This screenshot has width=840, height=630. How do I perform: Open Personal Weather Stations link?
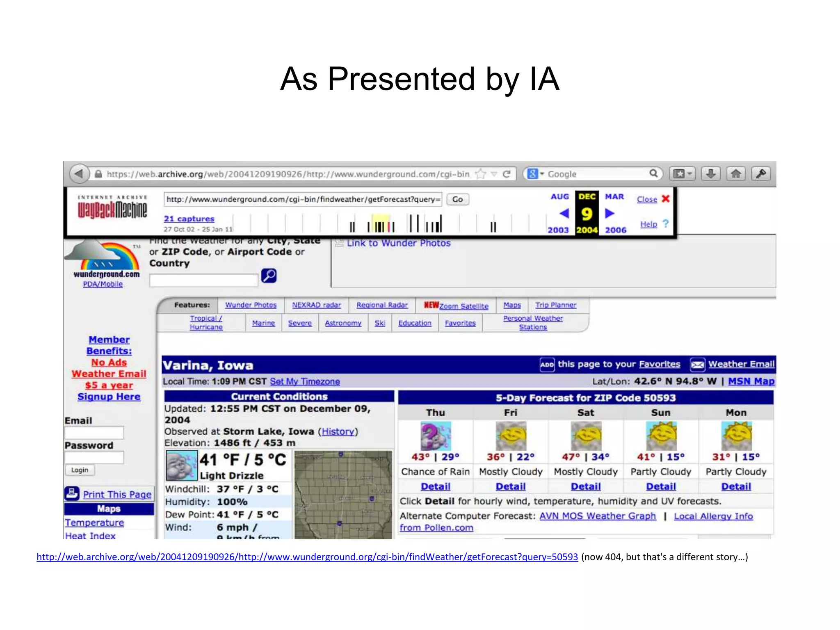[x=533, y=323]
